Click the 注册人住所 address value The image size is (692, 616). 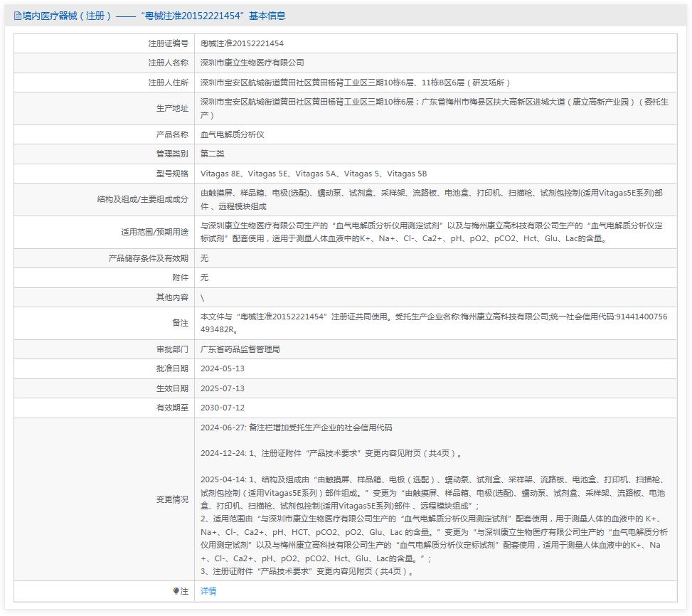click(355, 83)
